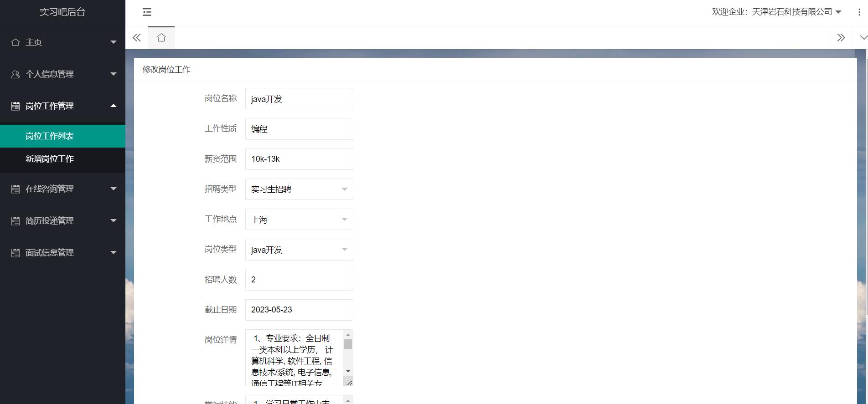Click the 招聘人数 label
The height and width of the screenshot is (404, 868).
point(221,280)
